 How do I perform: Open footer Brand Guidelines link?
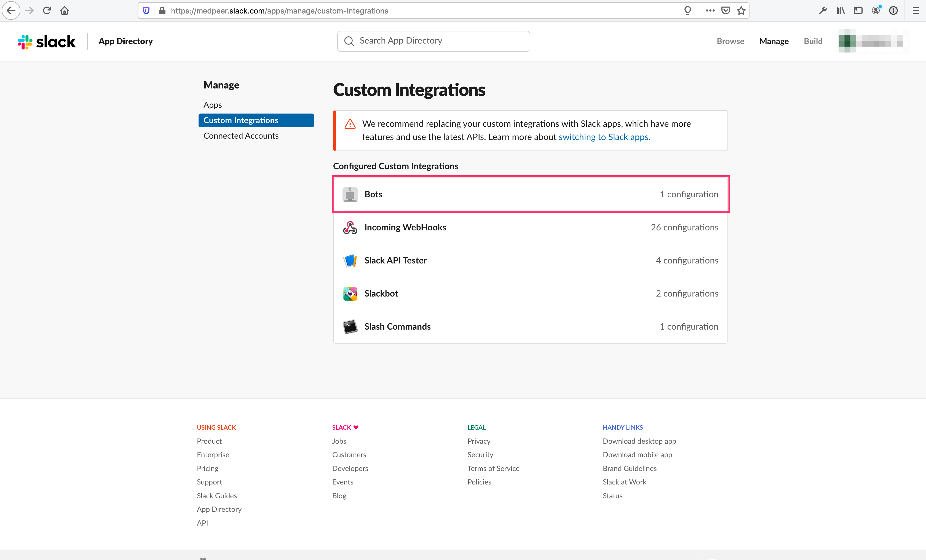(630, 468)
